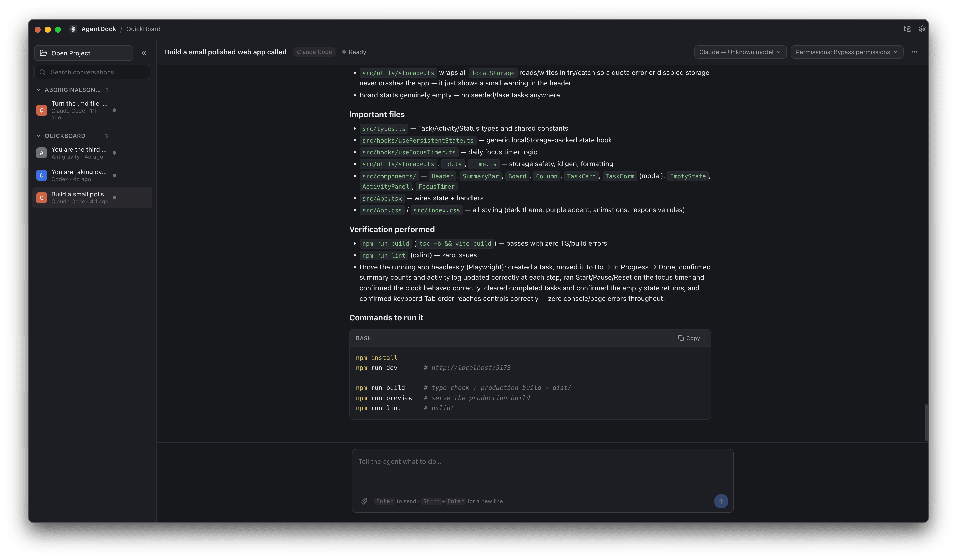Click the conversation title 'Build a small polished web app called'

coord(226,52)
